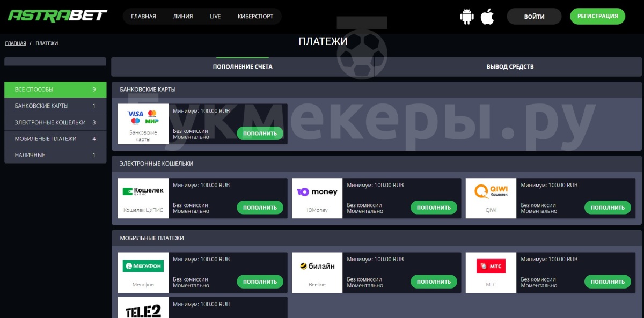Click Пополнить for Мегафон

coord(260,281)
